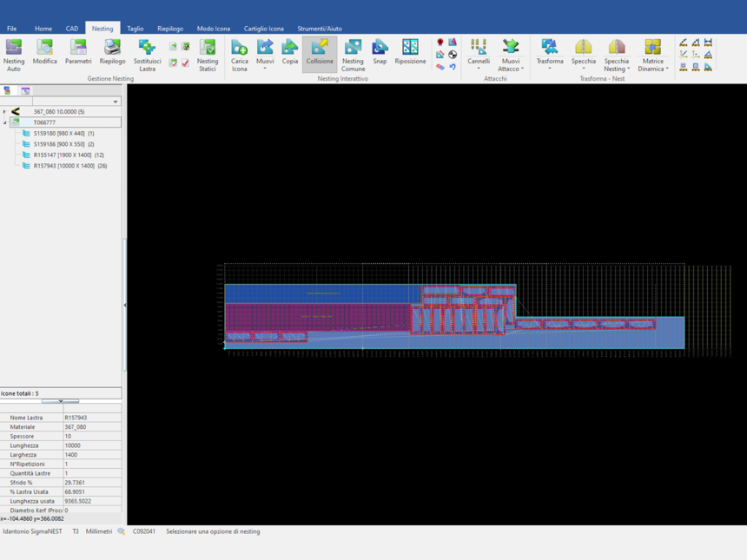747x560 pixels.
Task: Open the CAD ribbon tab
Action: [x=72, y=29]
